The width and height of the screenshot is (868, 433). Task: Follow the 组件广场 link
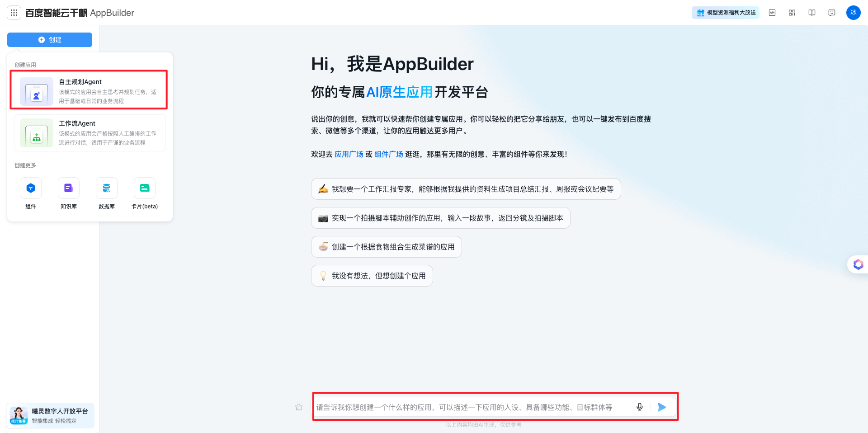389,154
